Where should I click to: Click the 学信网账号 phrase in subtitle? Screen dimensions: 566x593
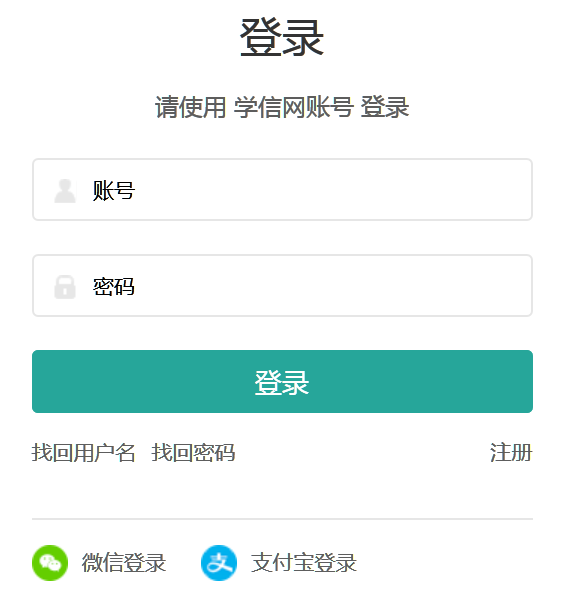click(294, 107)
